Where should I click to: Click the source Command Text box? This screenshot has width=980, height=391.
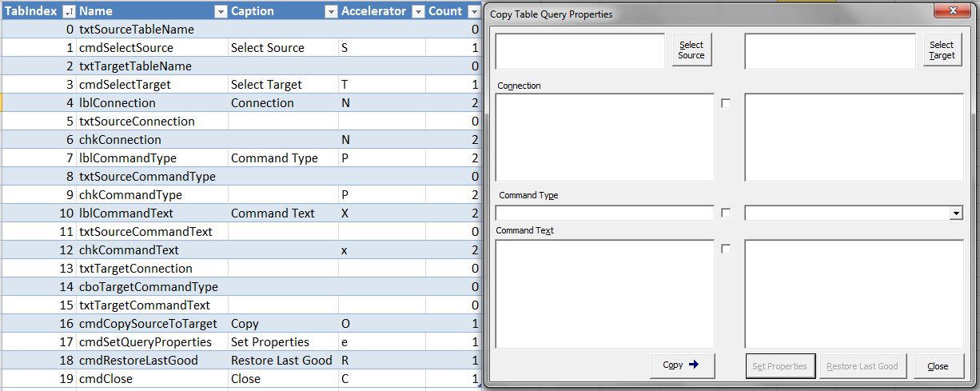pyautogui.click(x=604, y=293)
